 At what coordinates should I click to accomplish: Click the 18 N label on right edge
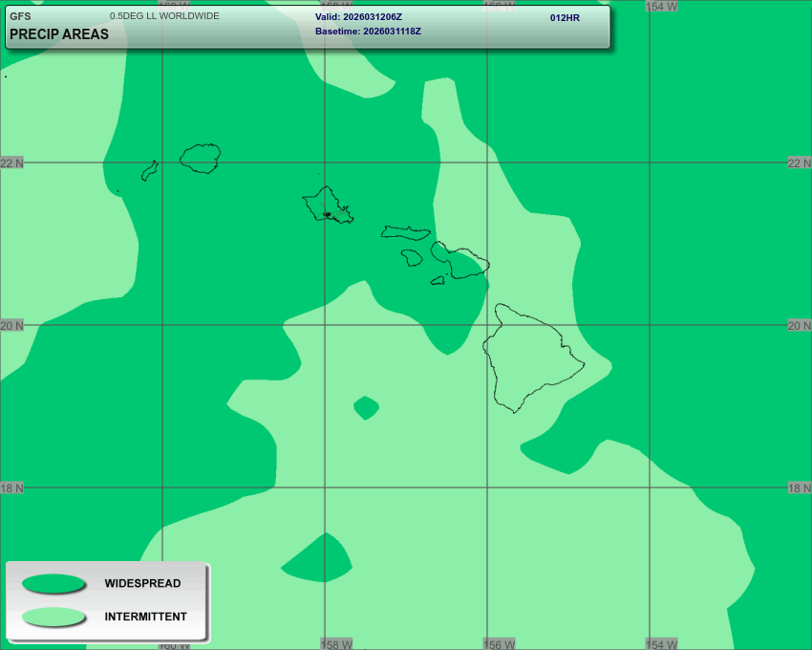799,488
